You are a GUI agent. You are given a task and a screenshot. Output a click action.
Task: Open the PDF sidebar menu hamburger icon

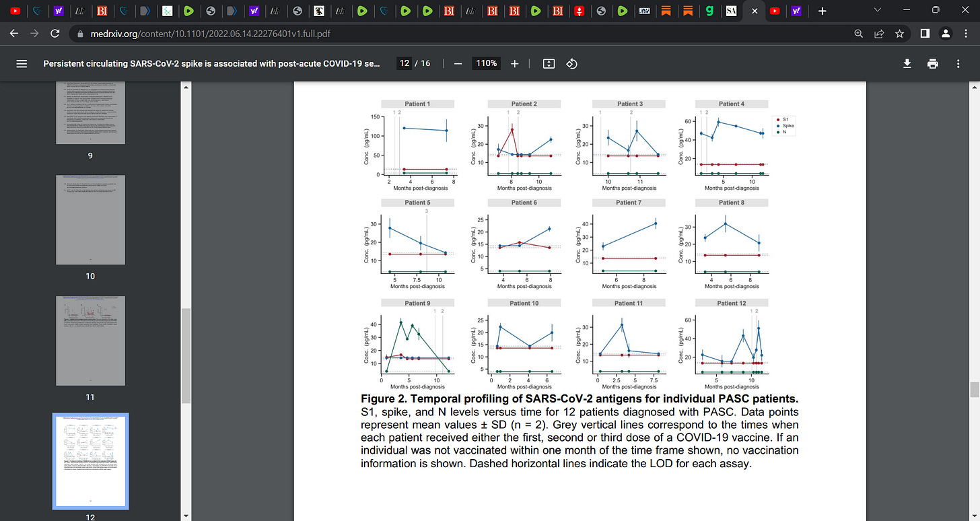point(22,63)
